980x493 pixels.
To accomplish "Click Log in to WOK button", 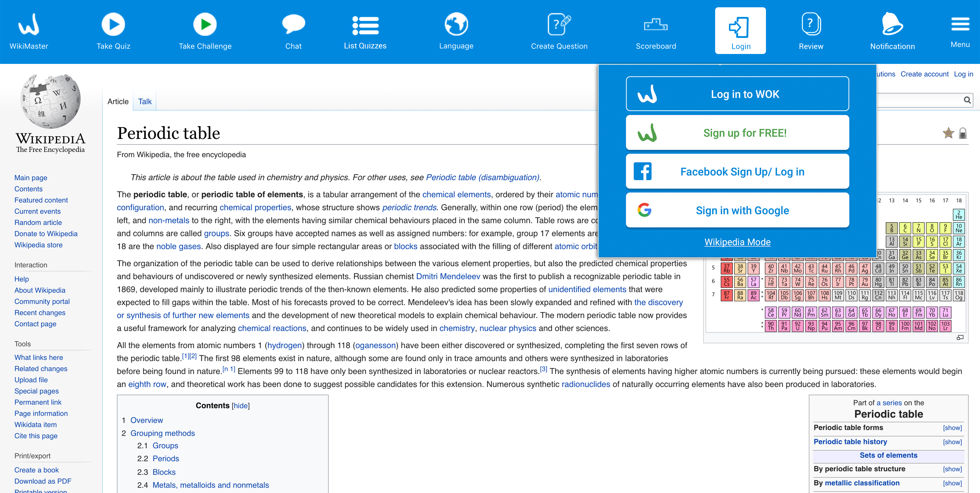I will 737,94.
